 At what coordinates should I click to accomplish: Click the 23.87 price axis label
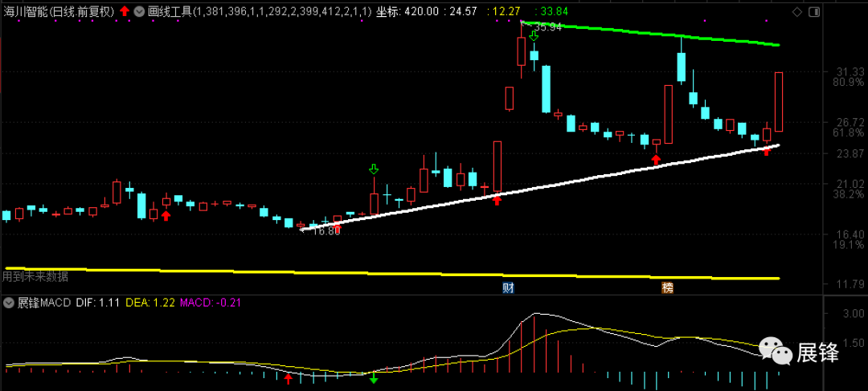(x=851, y=153)
